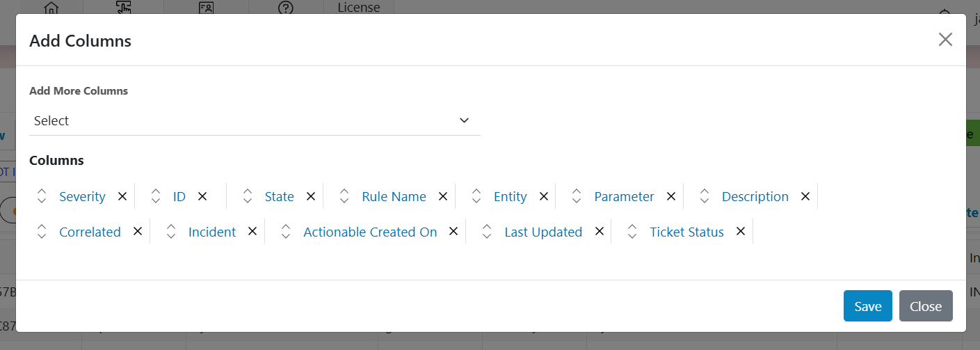This screenshot has height=350, width=980.
Task: Save the column selection
Action: [867, 306]
